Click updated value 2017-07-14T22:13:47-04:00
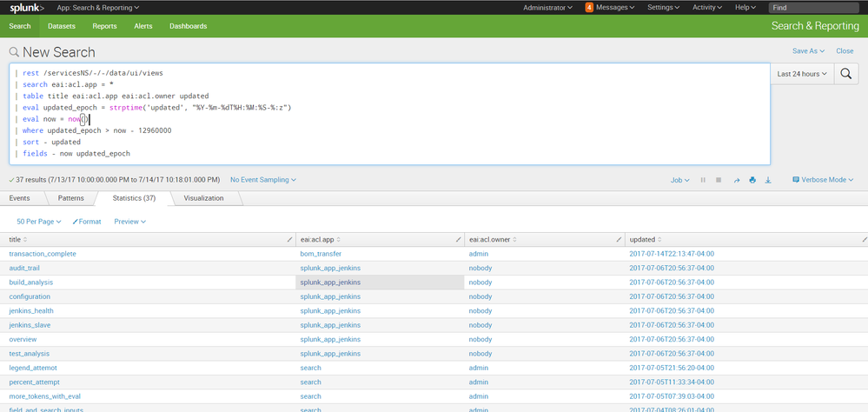This screenshot has width=868, height=412. point(672,254)
